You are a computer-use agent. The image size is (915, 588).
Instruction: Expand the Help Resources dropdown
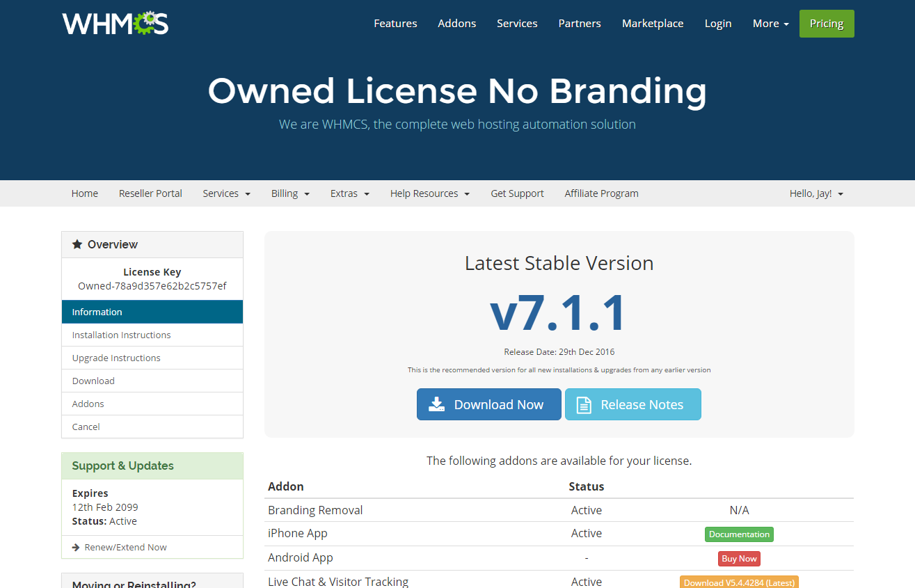click(x=430, y=193)
